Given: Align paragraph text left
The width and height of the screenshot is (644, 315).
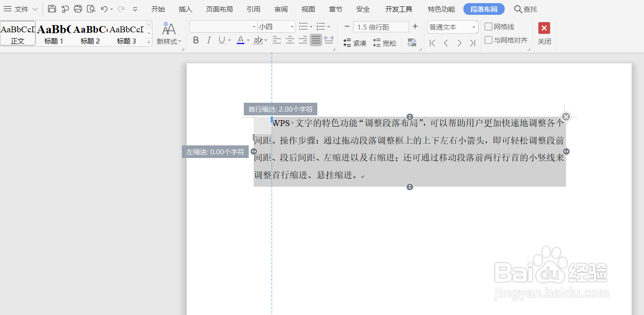Looking at the screenshot, I should (x=277, y=40).
